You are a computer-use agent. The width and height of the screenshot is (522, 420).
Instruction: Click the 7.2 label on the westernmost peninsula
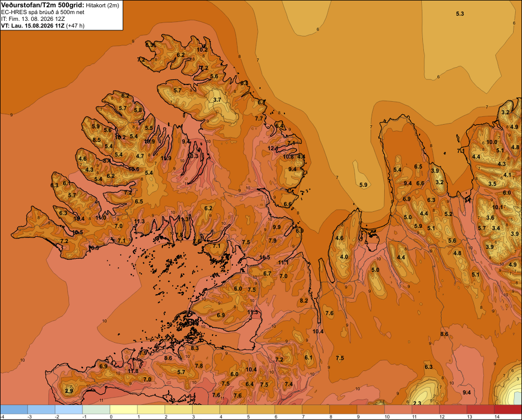64,241
